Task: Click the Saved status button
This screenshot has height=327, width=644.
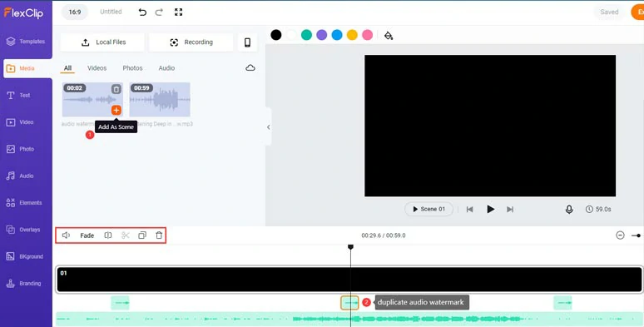Action: [609, 12]
